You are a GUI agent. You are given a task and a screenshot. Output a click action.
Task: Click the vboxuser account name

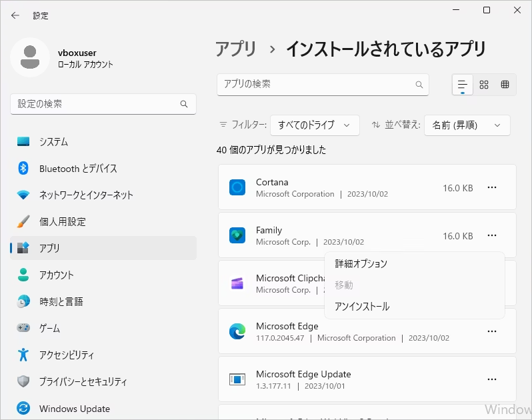tap(77, 53)
